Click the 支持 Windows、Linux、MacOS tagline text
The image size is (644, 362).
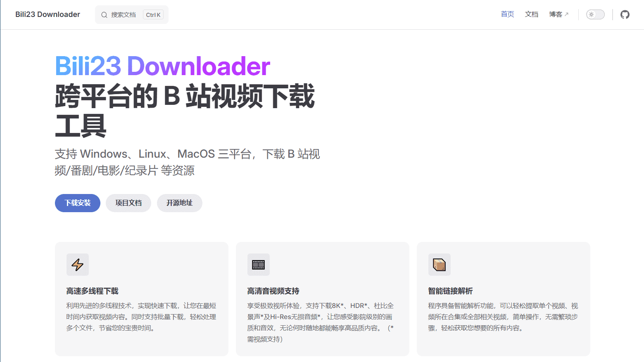(x=188, y=162)
